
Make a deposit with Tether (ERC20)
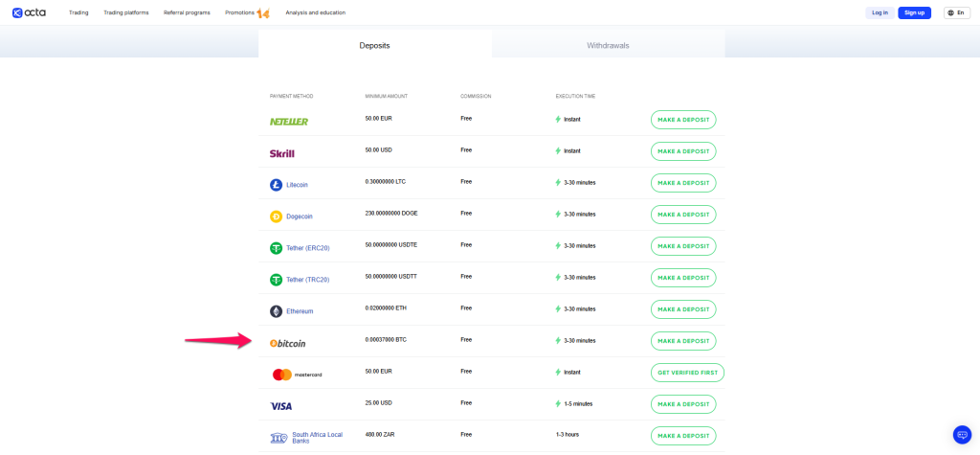click(x=683, y=246)
